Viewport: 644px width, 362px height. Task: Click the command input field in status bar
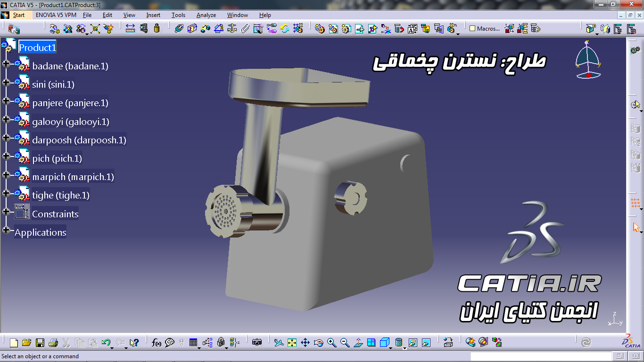542,356
